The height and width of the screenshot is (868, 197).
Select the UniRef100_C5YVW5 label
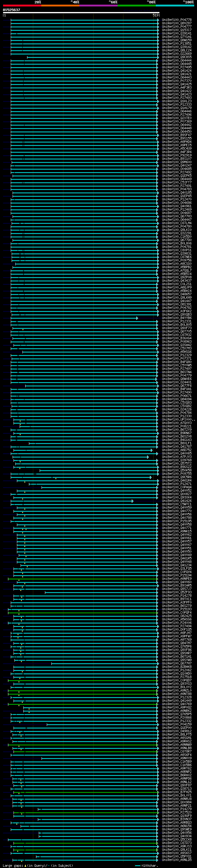pyautogui.click(x=177, y=365)
